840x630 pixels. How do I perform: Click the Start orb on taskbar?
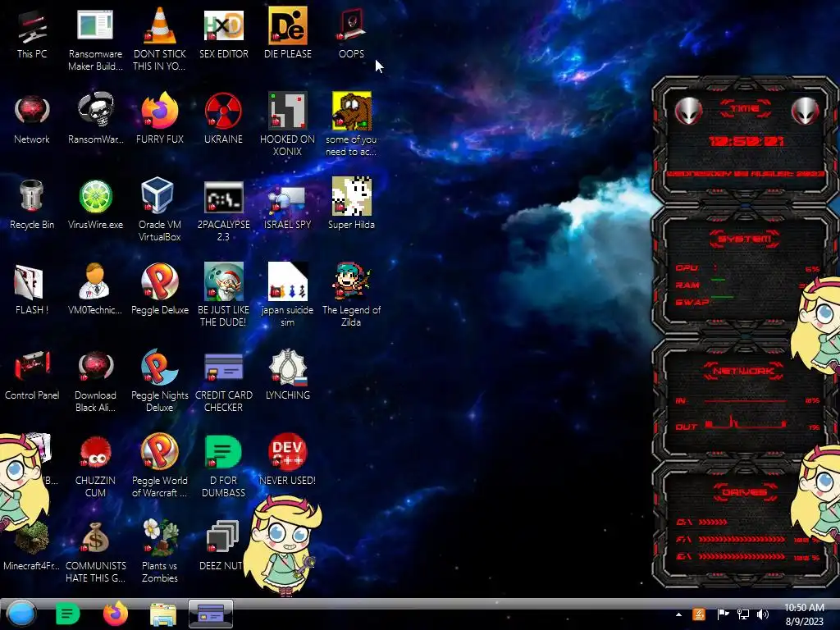(21, 614)
